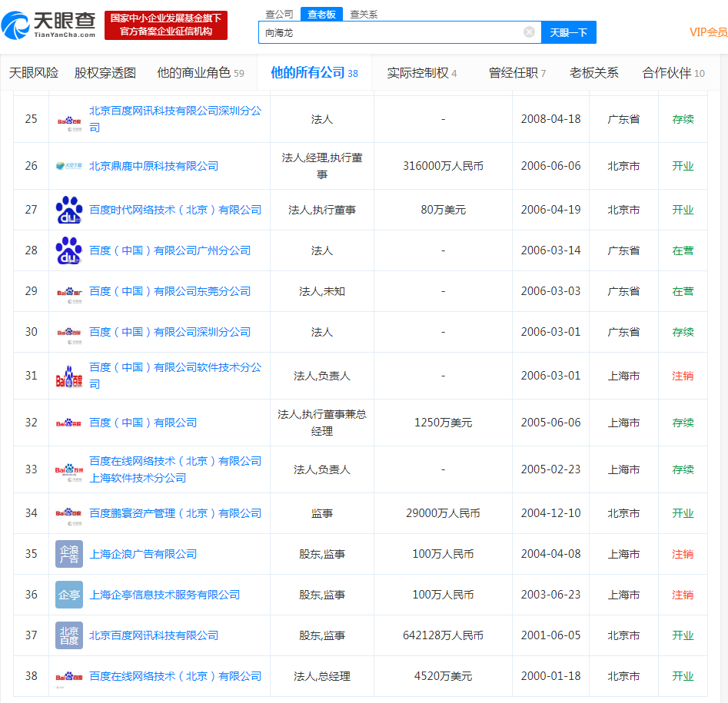
Task: Click the 天眼一下 search button
Action: click(569, 32)
